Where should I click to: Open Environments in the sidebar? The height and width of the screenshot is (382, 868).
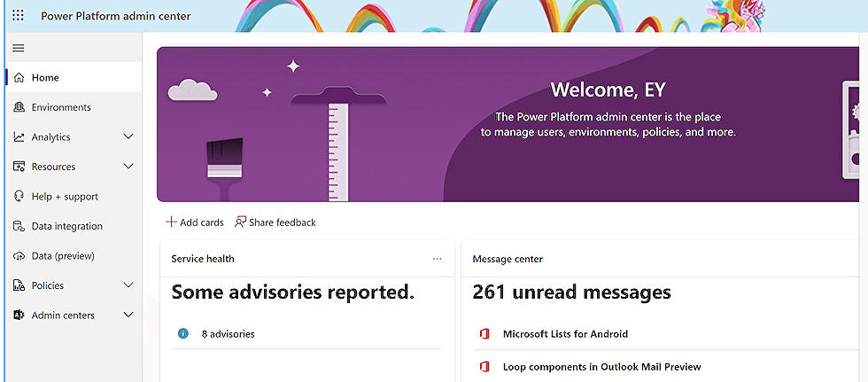click(73, 107)
